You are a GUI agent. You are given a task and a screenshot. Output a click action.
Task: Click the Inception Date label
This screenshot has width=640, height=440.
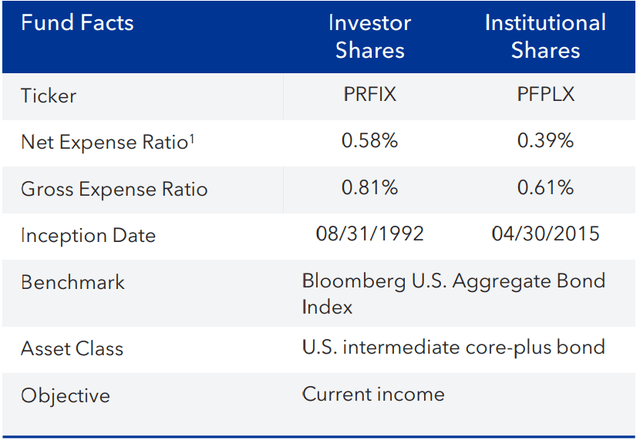click(88, 237)
